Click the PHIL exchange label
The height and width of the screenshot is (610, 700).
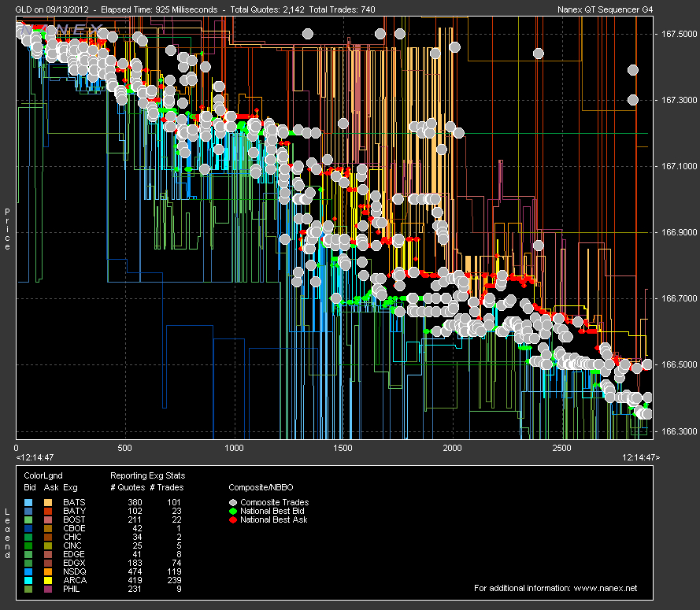72,589
